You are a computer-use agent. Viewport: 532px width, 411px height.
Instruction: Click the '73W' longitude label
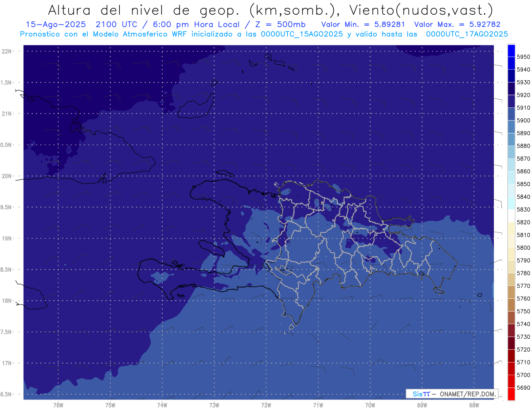click(x=214, y=405)
